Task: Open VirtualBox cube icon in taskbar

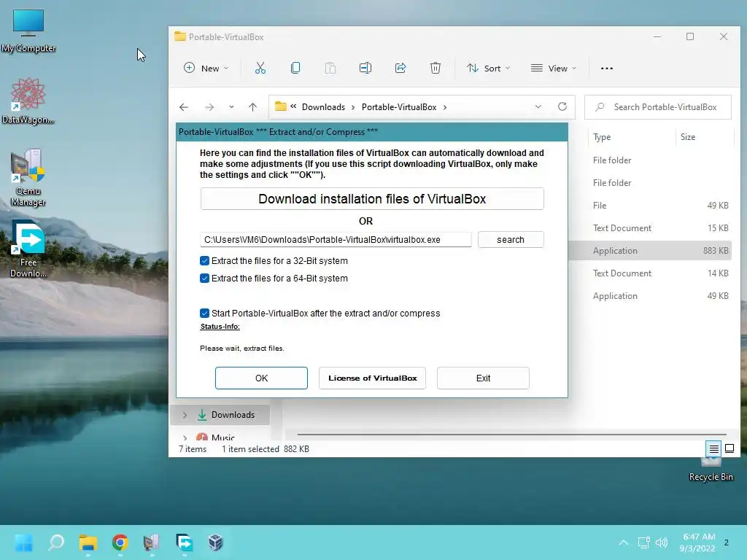Action: tap(215, 542)
